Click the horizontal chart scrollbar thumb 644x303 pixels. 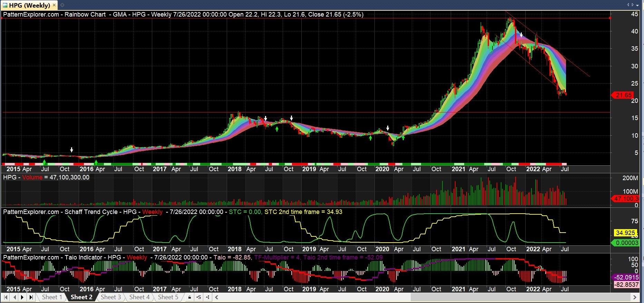(x=520, y=297)
